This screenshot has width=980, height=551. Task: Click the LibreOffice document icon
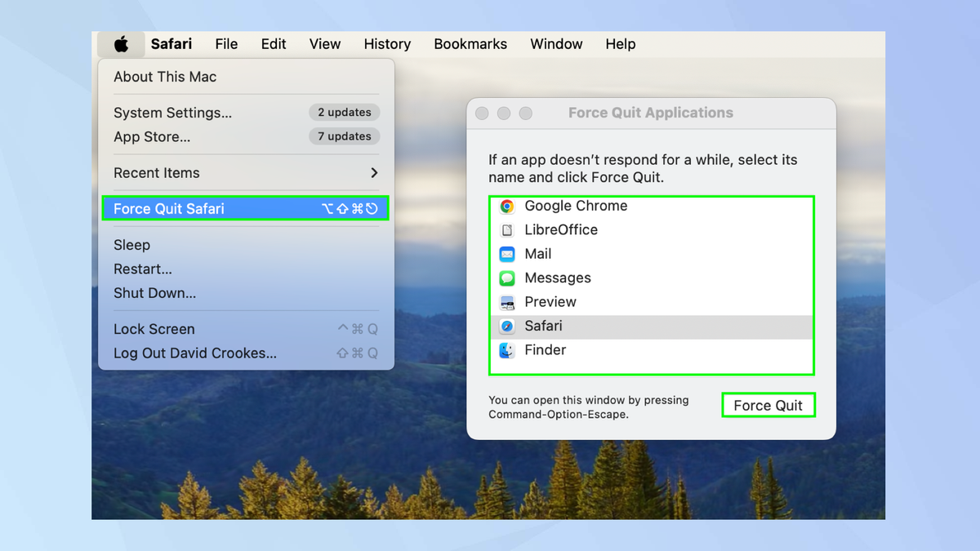(x=508, y=229)
